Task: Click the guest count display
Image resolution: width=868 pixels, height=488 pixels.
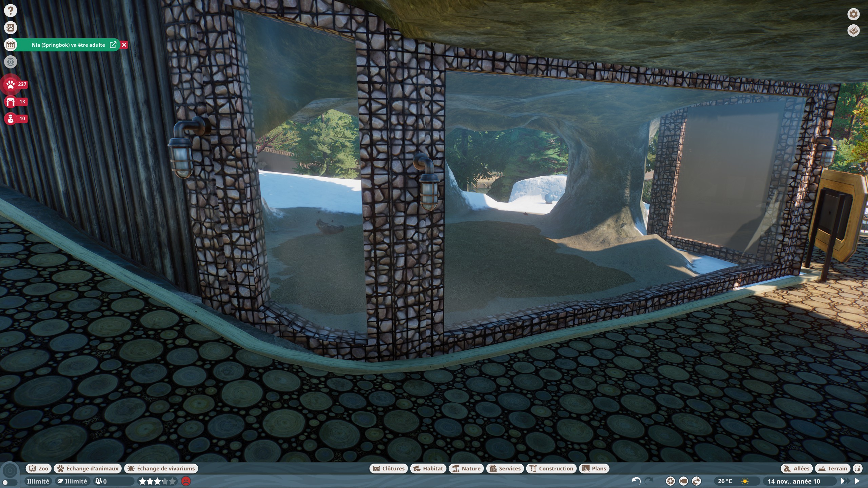Action: (114, 481)
